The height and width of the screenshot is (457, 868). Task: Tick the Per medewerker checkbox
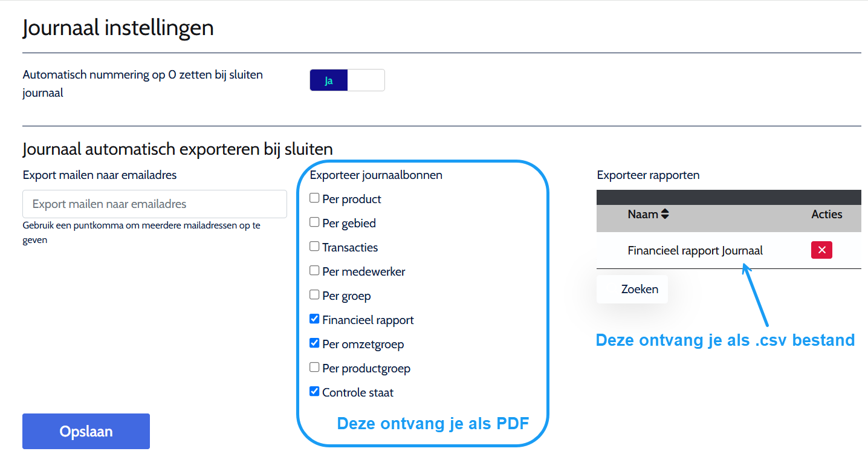click(314, 271)
